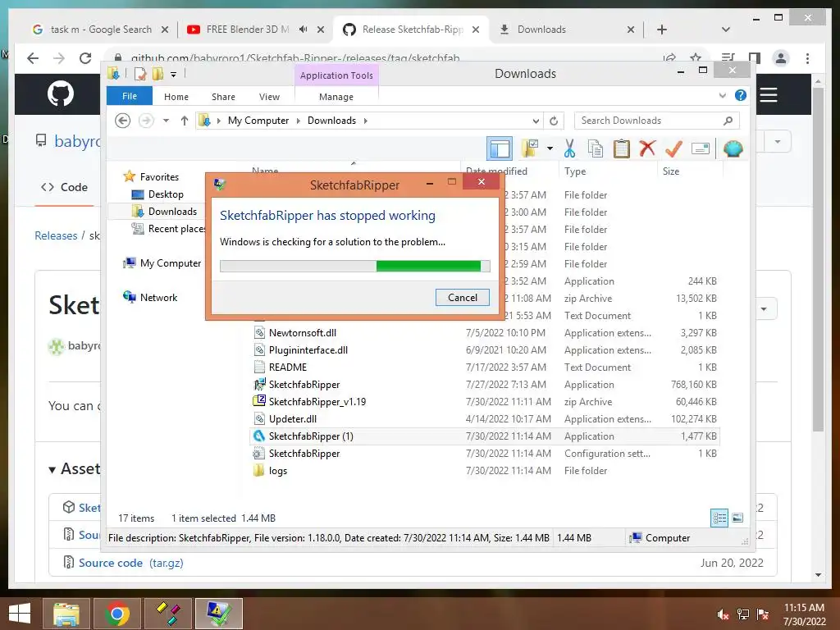Select the Newtornsoft.dll file
The image size is (840, 630).
click(303, 333)
